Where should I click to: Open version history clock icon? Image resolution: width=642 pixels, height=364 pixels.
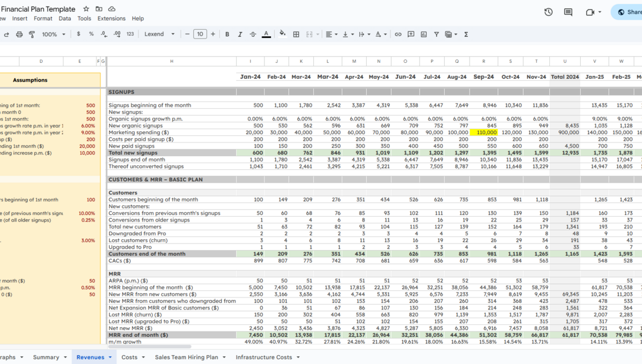point(548,12)
